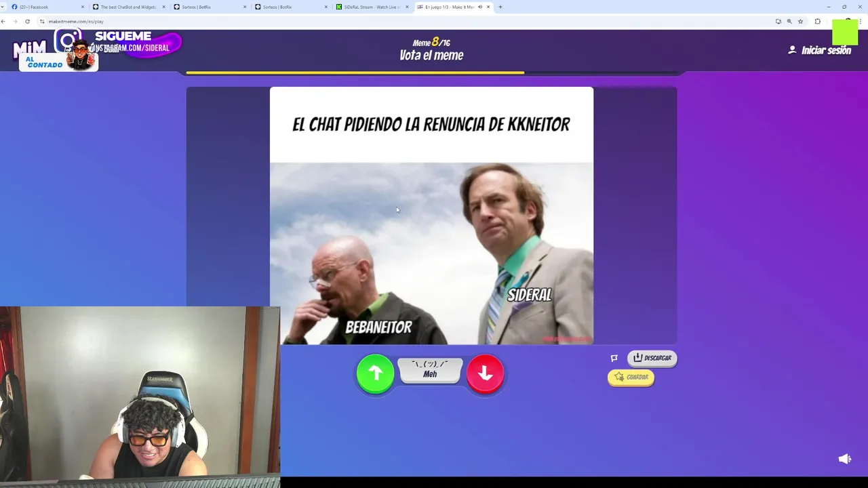Download the meme via Descargar button
This screenshot has width=868, height=488.
[652, 358]
